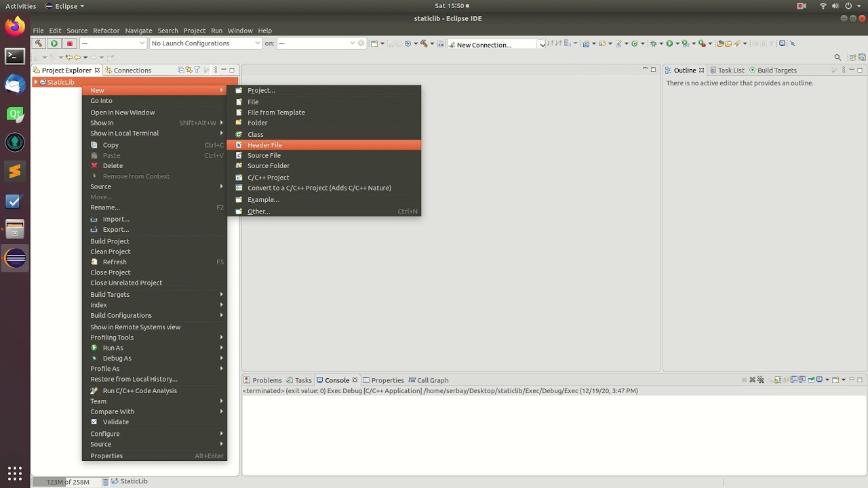
Task: Click the green Run launch button
Action: pos(54,43)
